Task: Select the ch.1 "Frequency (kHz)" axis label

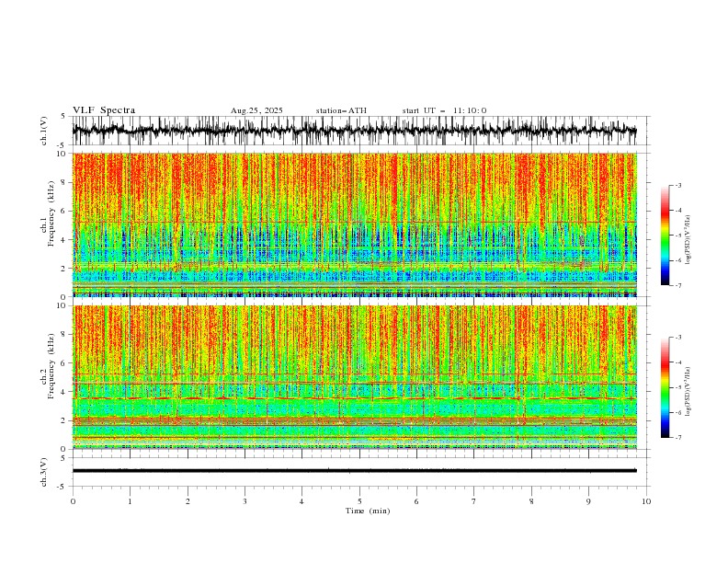Action: coord(52,214)
